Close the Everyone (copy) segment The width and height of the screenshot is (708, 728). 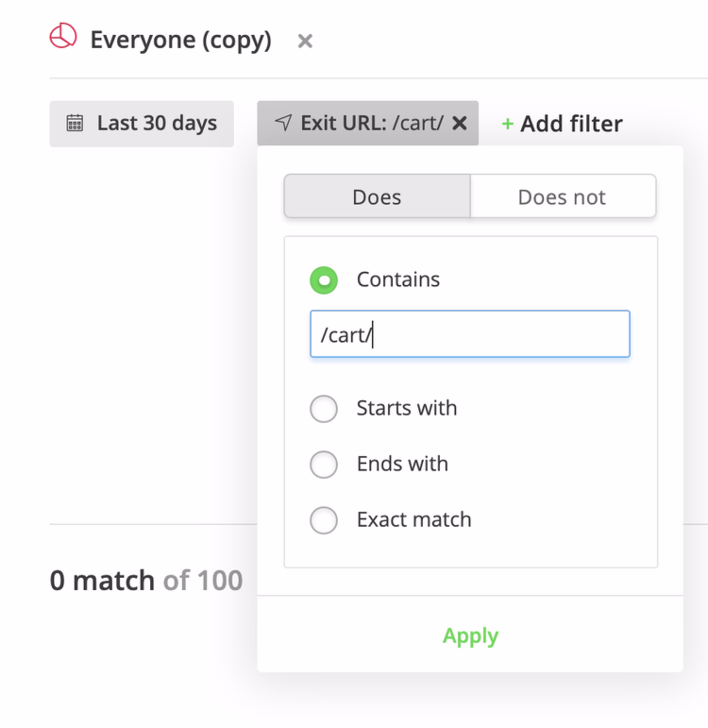pyautogui.click(x=305, y=41)
